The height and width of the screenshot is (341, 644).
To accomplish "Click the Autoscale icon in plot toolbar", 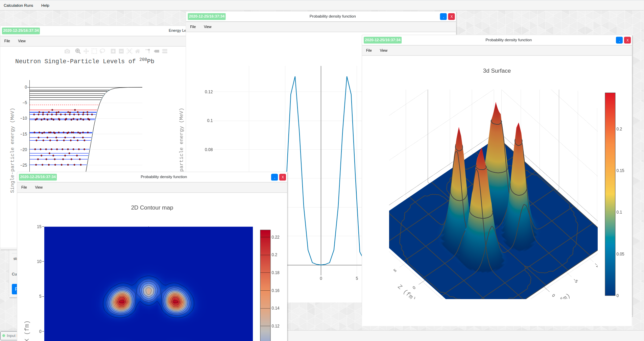I will tap(129, 51).
